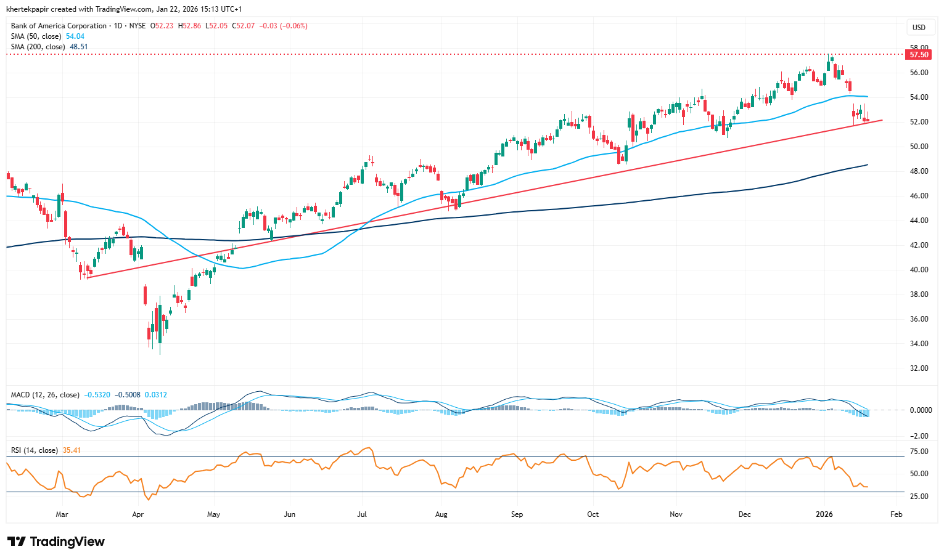Click the MACD (12, 26, close) label

coord(45,395)
